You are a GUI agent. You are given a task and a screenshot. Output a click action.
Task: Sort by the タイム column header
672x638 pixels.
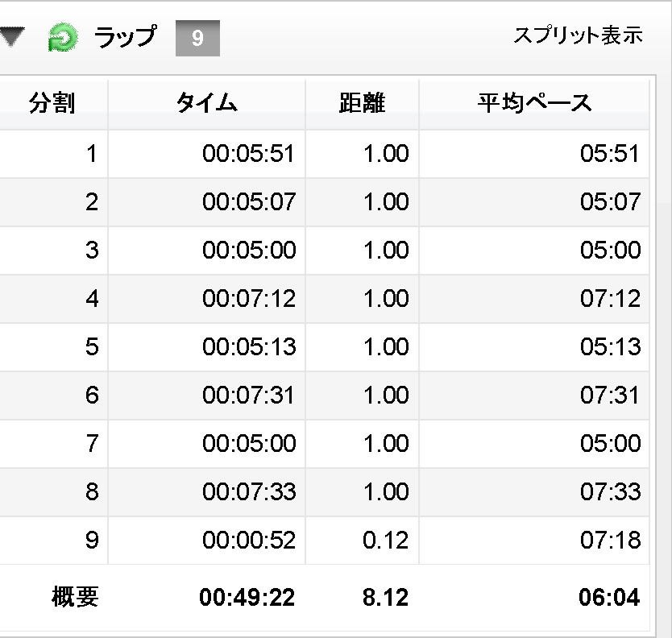click(x=206, y=104)
